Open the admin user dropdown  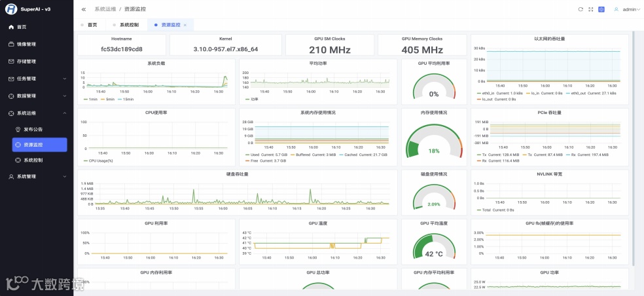click(627, 9)
